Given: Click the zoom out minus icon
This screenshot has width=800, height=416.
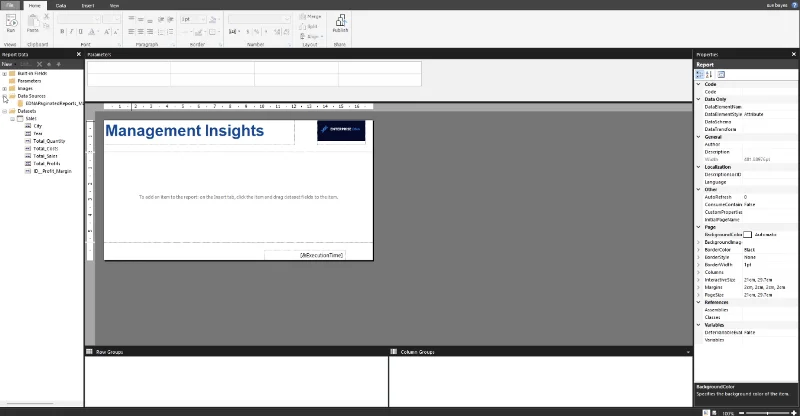Looking at the screenshot, I should pos(742,413).
